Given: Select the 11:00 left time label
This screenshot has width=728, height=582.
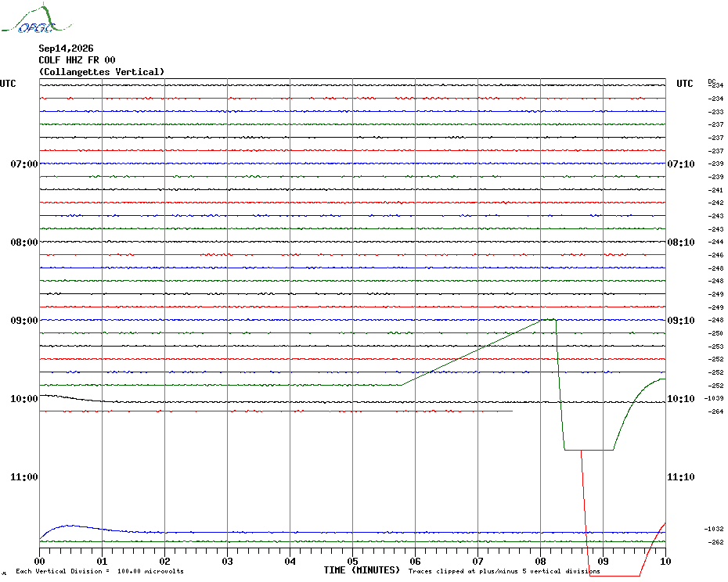Looking at the screenshot, I should point(24,477).
